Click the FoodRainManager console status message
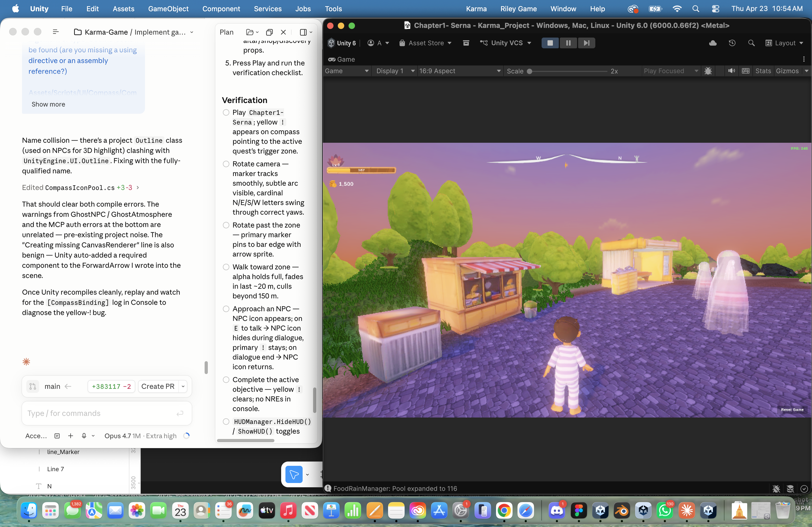This screenshot has height=527, width=812. pos(395,488)
